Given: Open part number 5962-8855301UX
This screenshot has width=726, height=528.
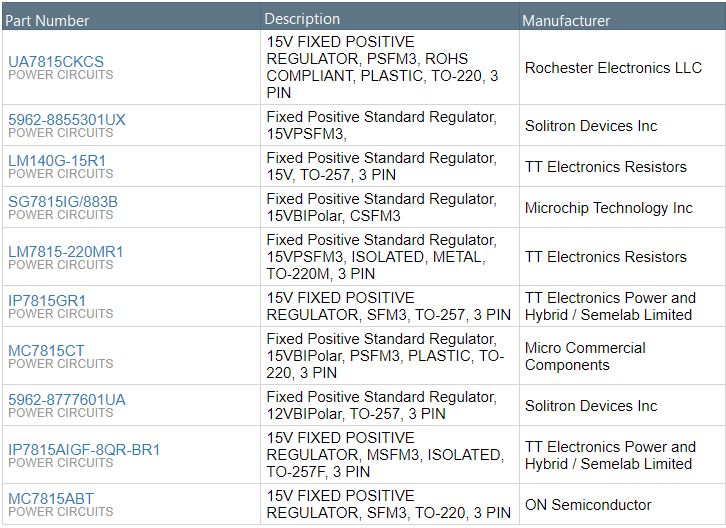Looking at the screenshot, I should (x=67, y=119).
